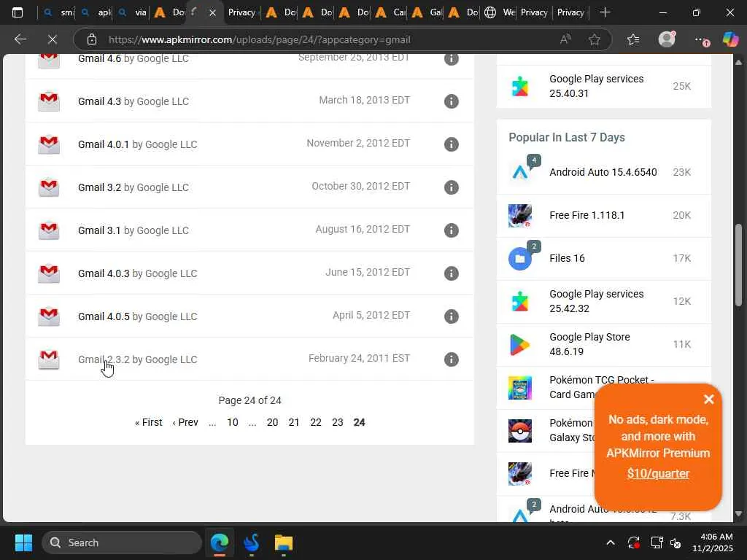The width and height of the screenshot is (747, 560).
Task: View site information lock icon
Action: pyautogui.click(x=92, y=39)
